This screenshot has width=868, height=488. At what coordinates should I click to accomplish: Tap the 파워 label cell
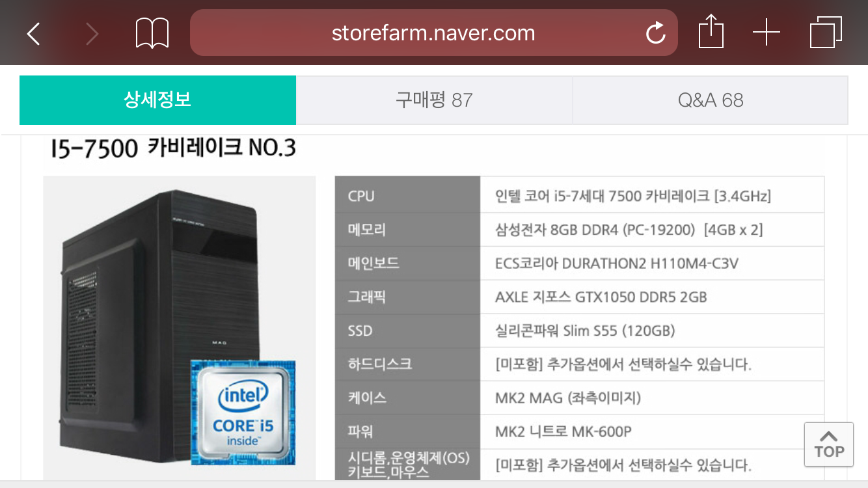(407, 431)
